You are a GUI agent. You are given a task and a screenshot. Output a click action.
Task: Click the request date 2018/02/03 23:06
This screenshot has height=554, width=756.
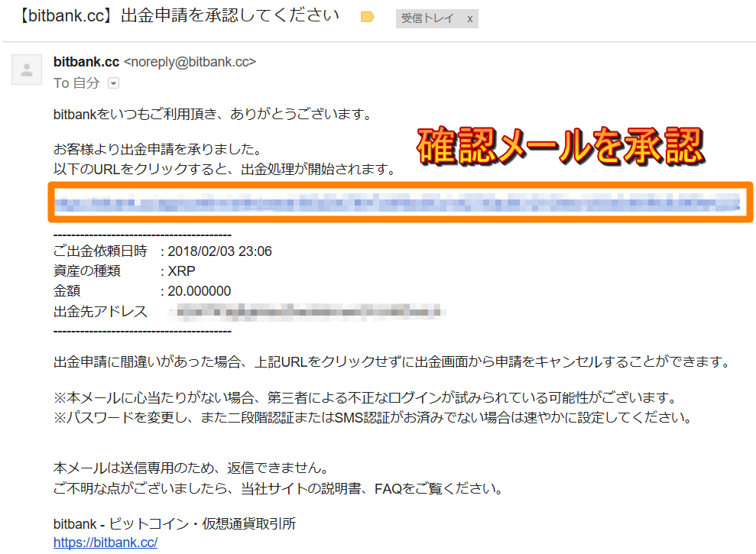220,251
